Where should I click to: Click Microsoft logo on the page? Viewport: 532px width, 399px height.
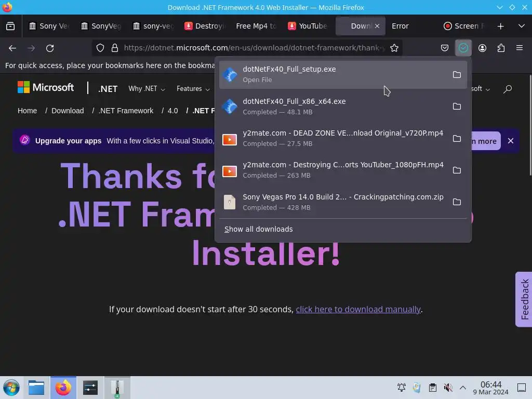46,87
